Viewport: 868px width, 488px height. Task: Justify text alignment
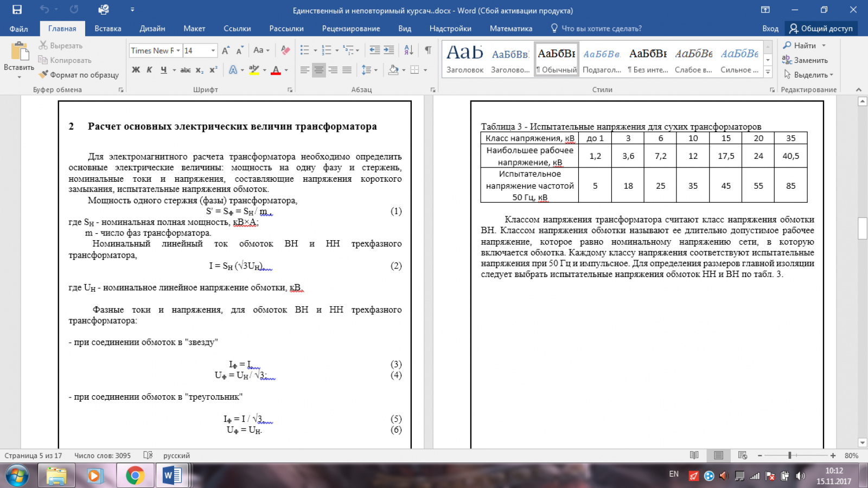[347, 70]
